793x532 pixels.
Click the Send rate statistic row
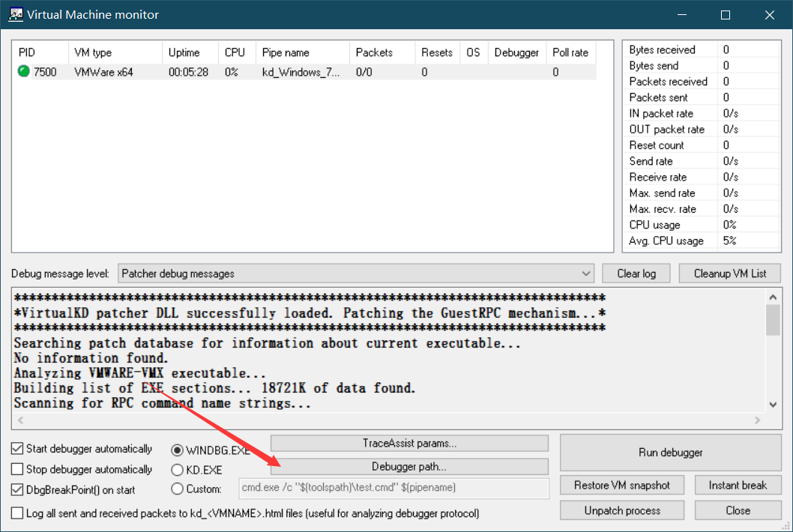[701, 161]
